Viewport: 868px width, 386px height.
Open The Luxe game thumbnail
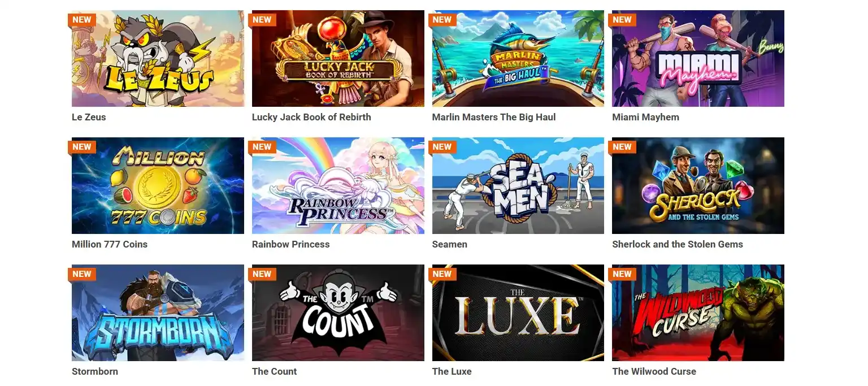(518, 313)
